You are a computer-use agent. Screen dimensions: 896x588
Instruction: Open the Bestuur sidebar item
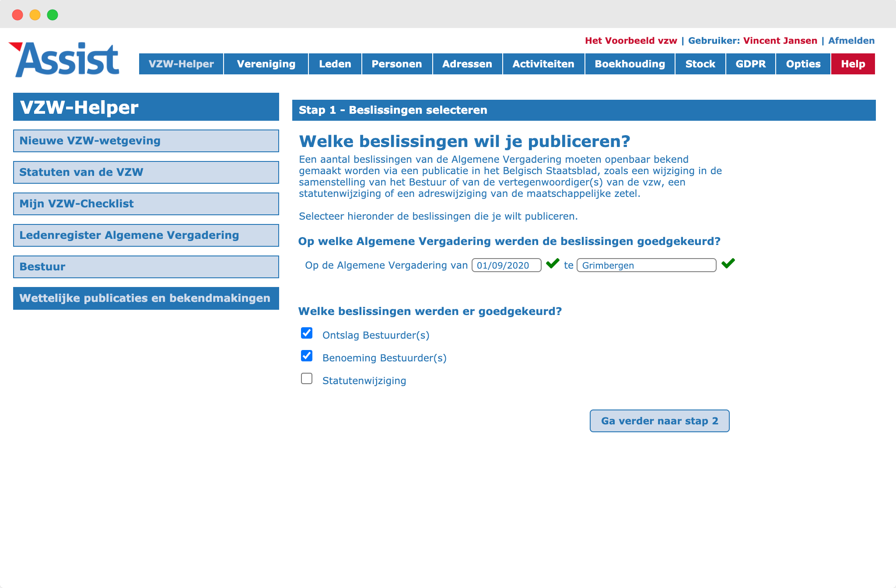(146, 267)
